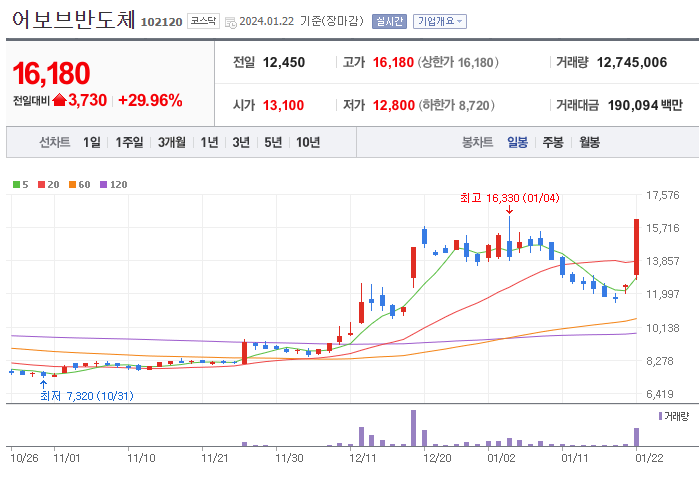699x480 pixels.
Task: Select the 1일 line chart period
Action: tap(91, 142)
